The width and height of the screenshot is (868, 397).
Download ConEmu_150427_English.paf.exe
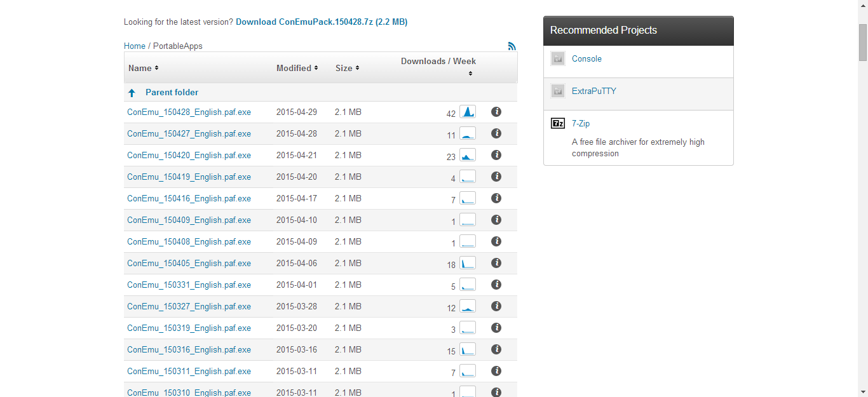coord(189,134)
